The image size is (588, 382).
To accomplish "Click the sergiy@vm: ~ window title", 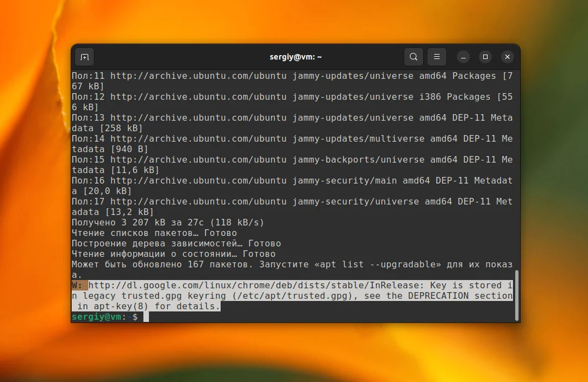I will point(296,57).
